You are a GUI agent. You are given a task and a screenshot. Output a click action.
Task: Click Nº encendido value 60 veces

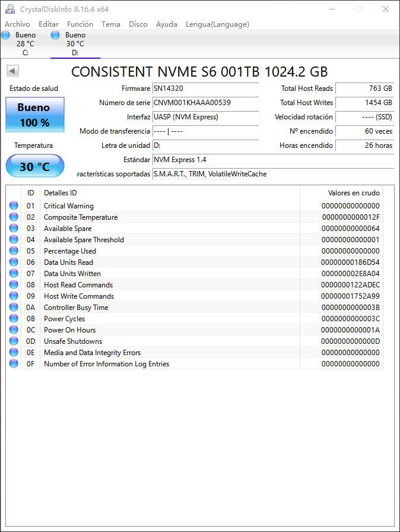pos(365,131)
